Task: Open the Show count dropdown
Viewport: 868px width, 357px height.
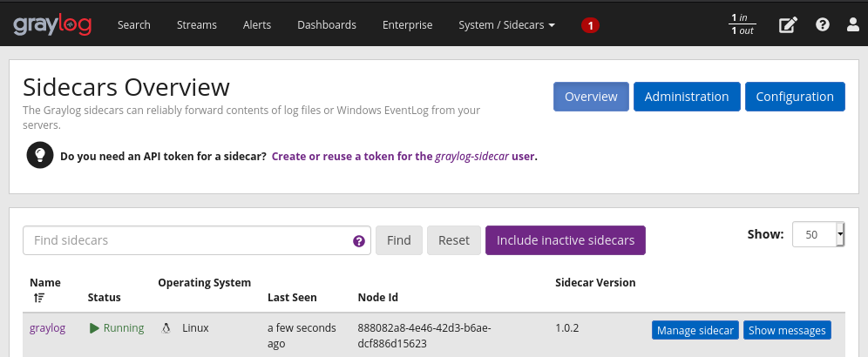Action: [818, 234]
